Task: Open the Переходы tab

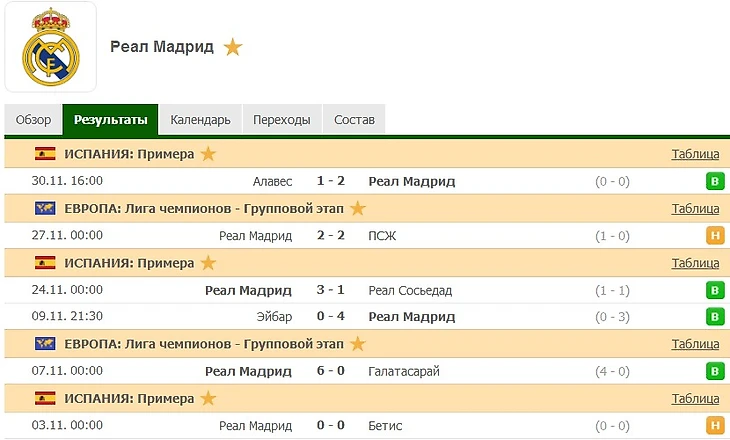Action: (x=281, y=120)
